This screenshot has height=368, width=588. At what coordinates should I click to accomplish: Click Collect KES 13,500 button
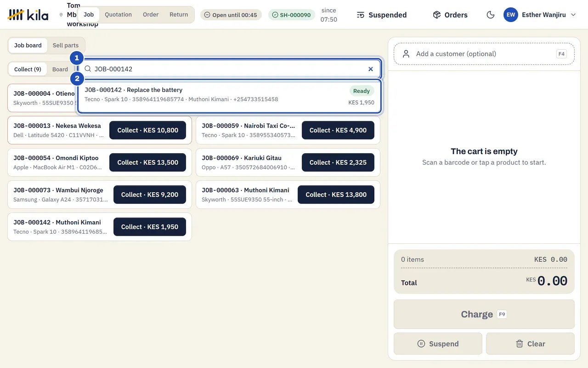pos(147,162)
